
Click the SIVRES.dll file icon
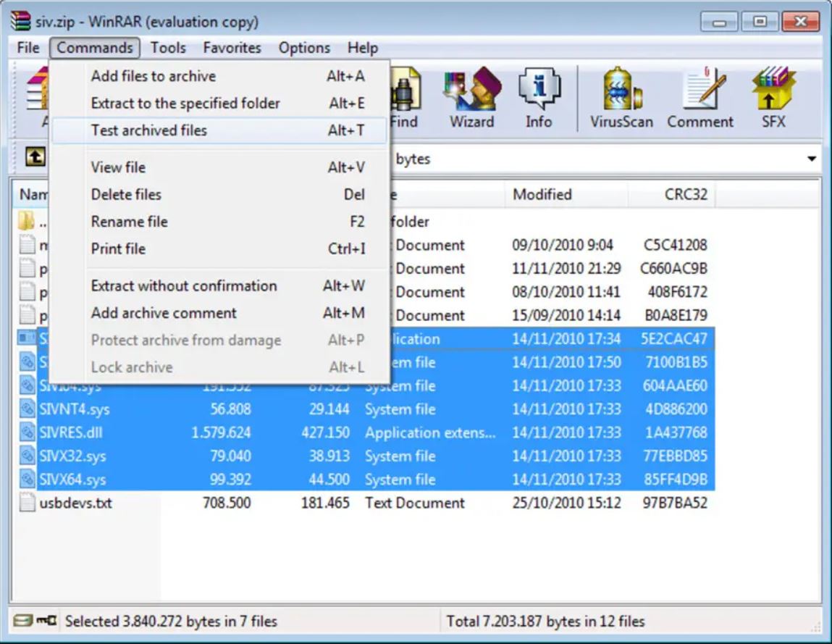pos(27,432)
